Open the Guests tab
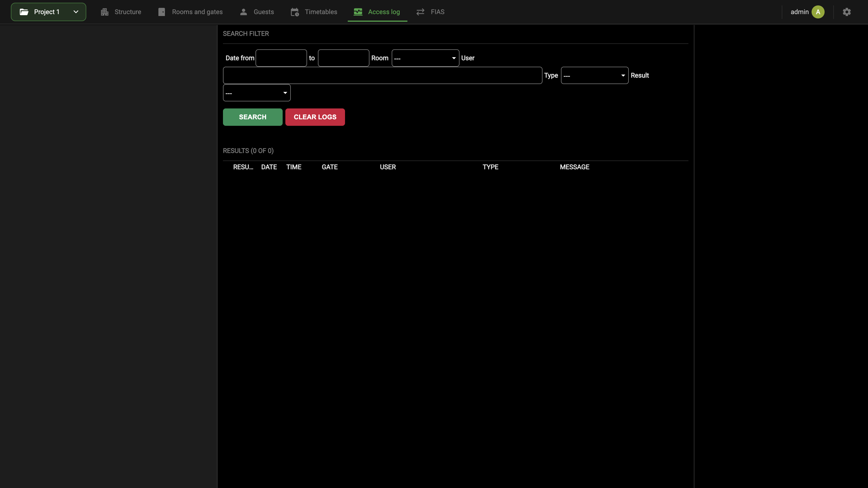 [x=257, y=12]
